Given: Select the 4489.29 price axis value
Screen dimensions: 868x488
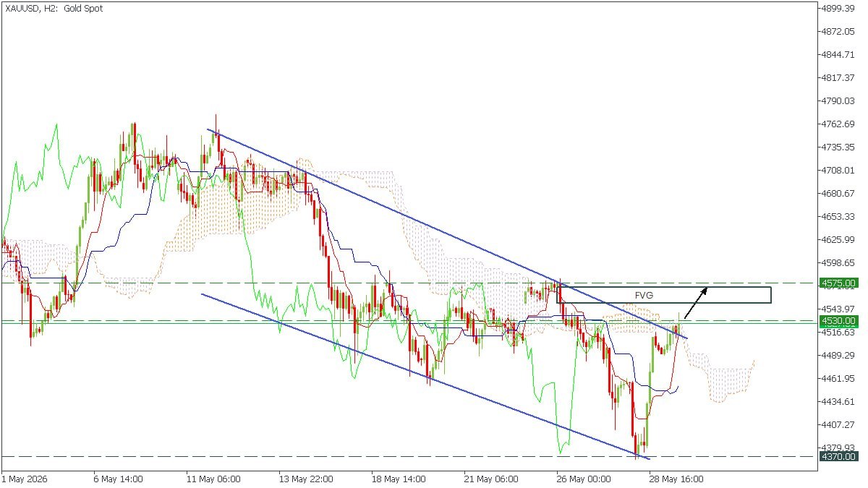Looking at the screenshot, I should tap(839, 355).
